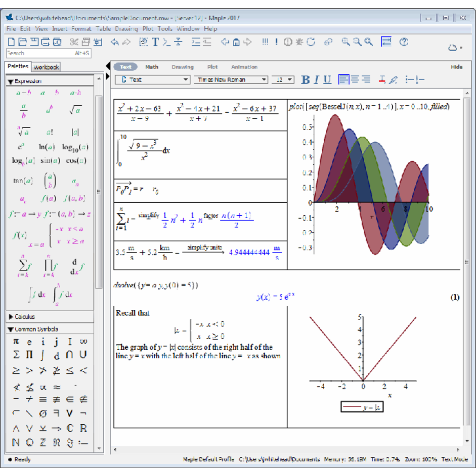Click the Math mode button

click(x=152, y=67)
